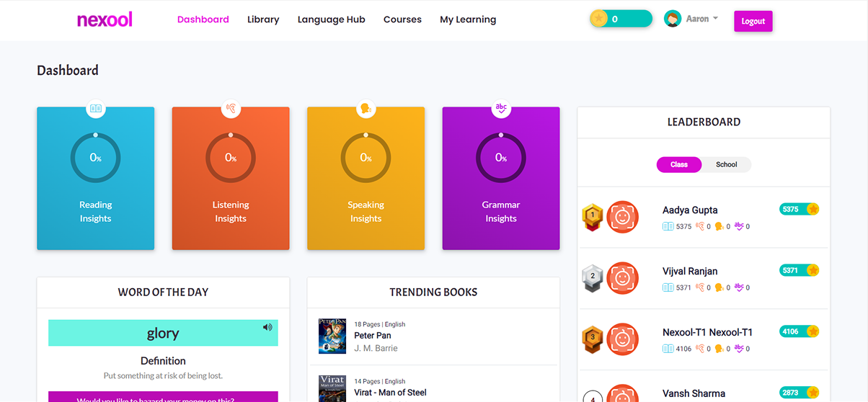
Task: Go to the Dashboard menu item
Action: click(x=203, y=19)
